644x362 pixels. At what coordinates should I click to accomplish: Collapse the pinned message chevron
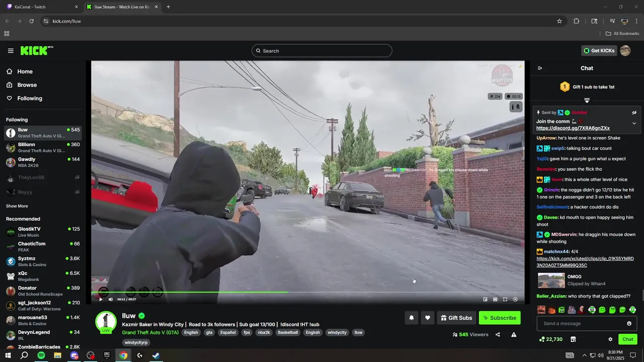pyautogui.click(x=634, y=123)
